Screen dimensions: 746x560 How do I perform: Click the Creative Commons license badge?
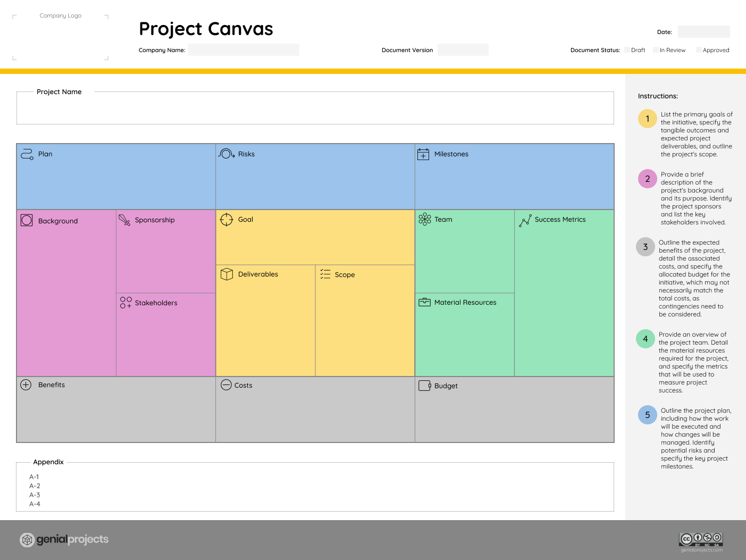701,539
